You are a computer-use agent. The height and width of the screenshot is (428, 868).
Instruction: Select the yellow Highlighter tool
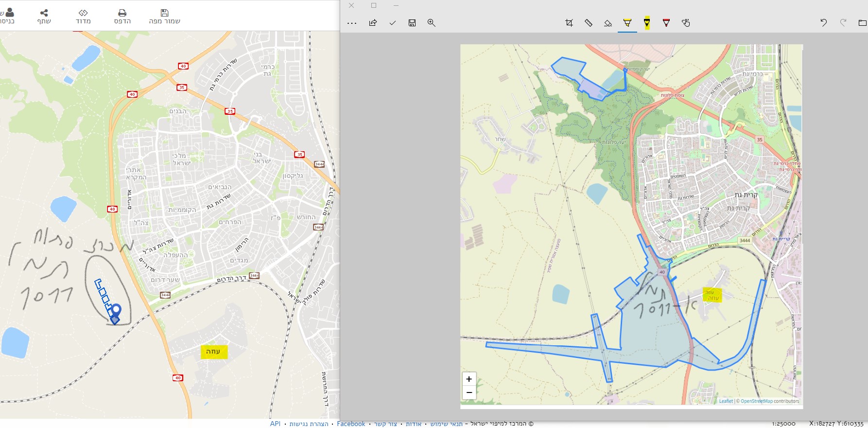pos(627,23)
